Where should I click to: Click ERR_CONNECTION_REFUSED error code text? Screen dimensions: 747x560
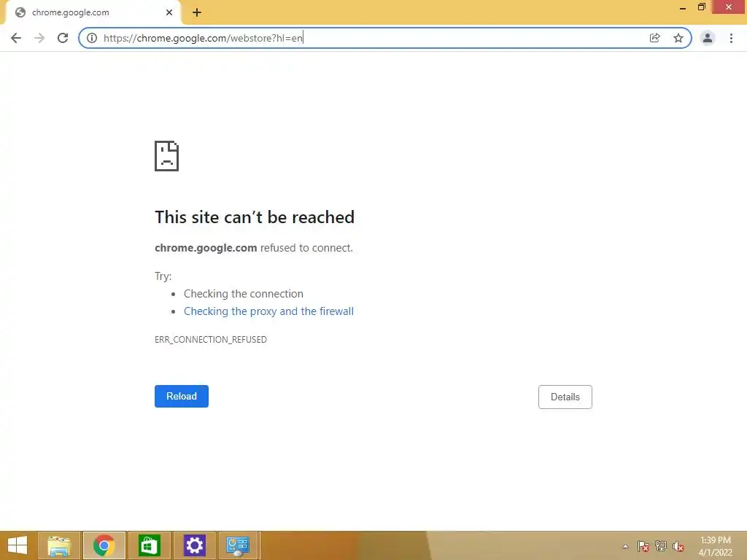tap(211, 340)
